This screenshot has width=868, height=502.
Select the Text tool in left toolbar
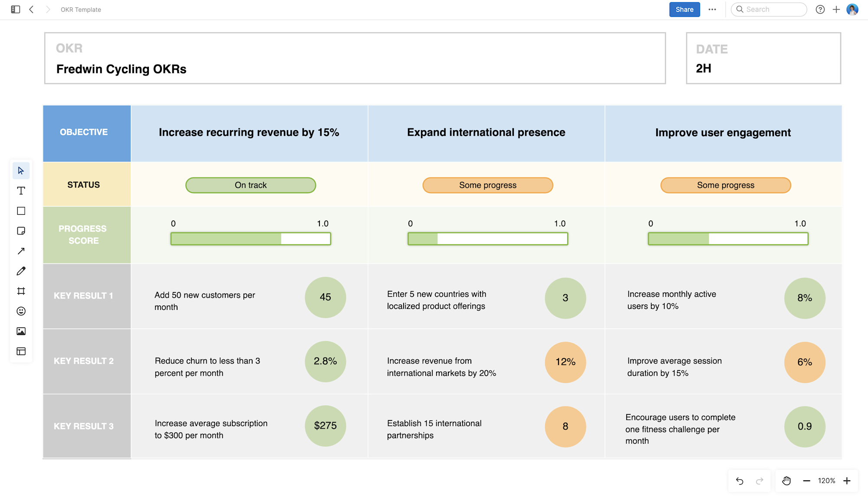click(x=21, y=191)
